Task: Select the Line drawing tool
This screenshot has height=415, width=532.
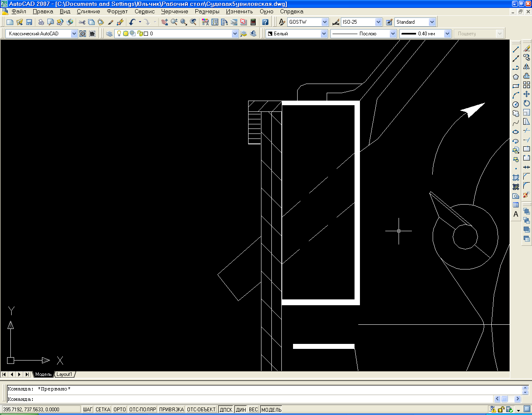Action: 516,49
